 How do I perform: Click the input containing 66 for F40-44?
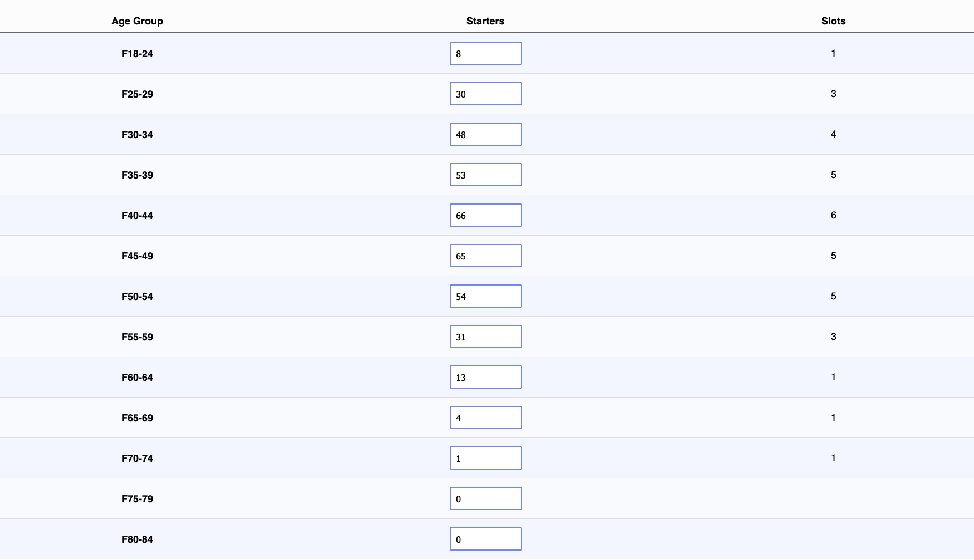[x=485, y=215]
